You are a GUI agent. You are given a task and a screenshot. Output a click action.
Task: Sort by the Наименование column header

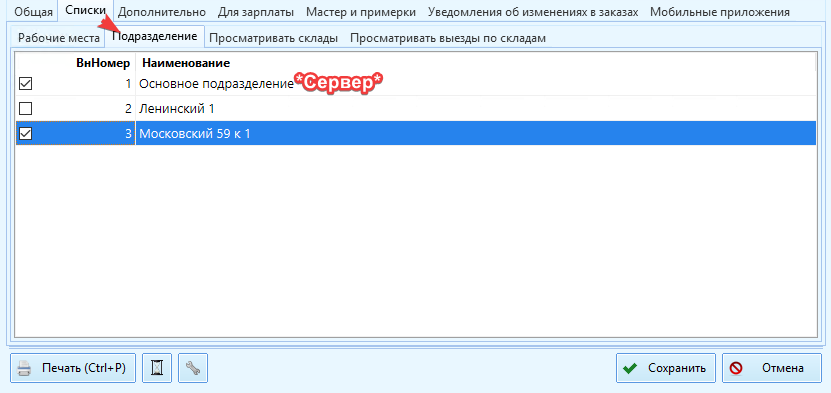(x=185, y=64)
